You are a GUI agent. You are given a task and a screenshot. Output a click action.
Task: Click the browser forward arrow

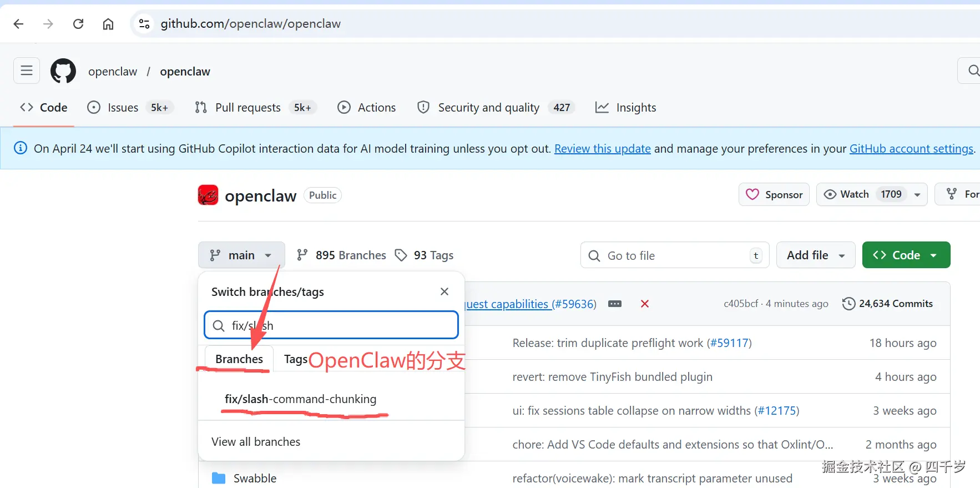pos(48,24)
